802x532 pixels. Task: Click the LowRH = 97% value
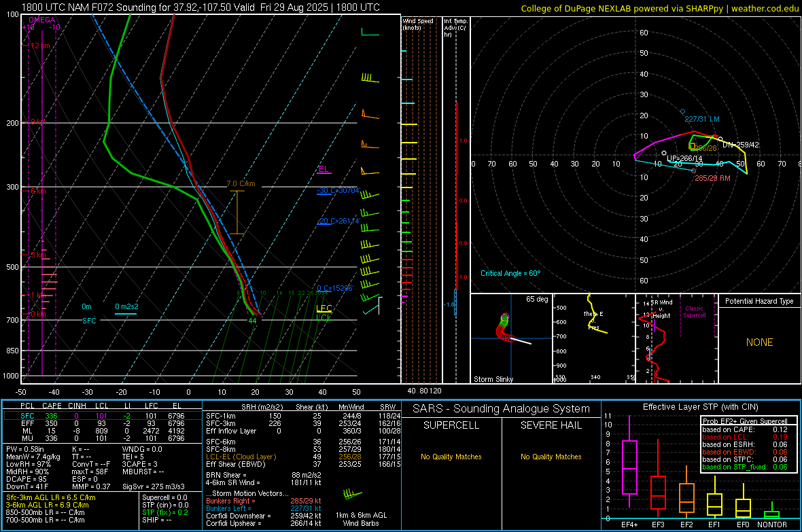[x=29, y=464]
